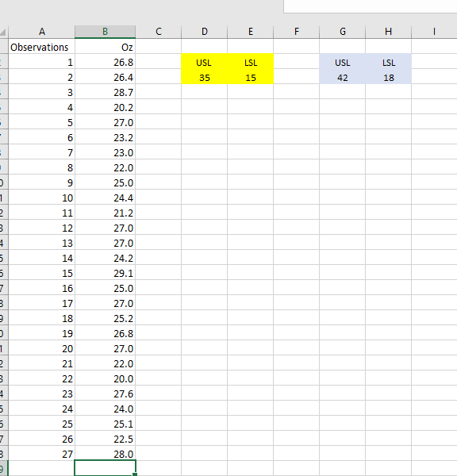Click observation number 25 cell
Image resolution: width=457 pixels, height=476 pixels.
pyautogui.click(x=41, y=424)
